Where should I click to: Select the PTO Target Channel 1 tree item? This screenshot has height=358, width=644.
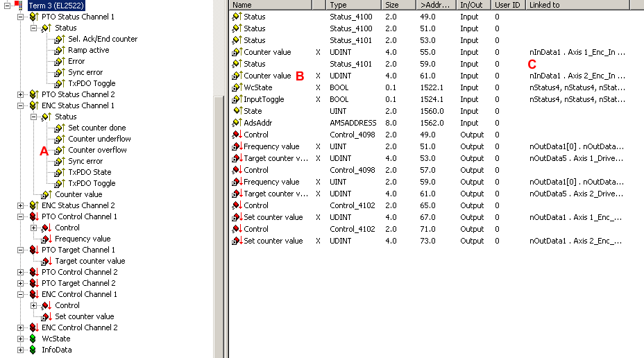coord(78,250)
